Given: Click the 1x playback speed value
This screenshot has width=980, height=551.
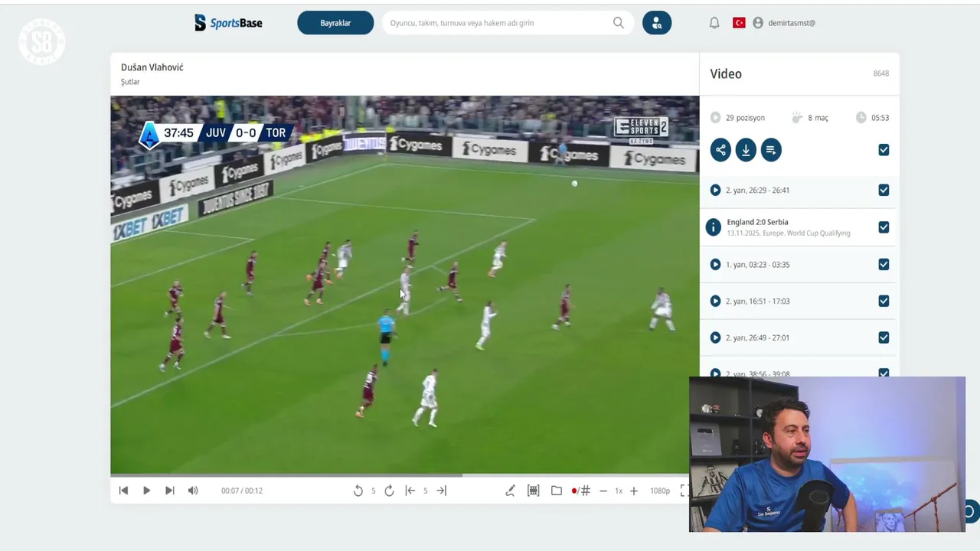Looking at the screenshot, I should click(x=619, y=491).
